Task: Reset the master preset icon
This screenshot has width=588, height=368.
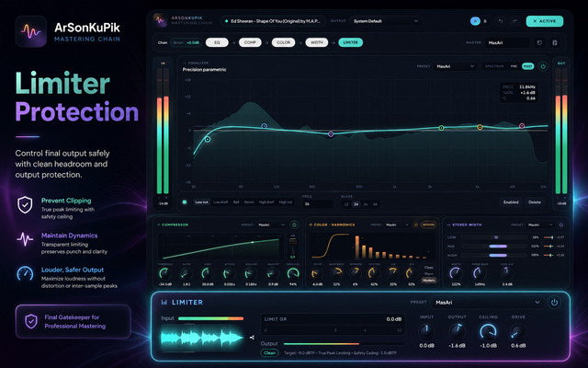Action: point(539,43)
